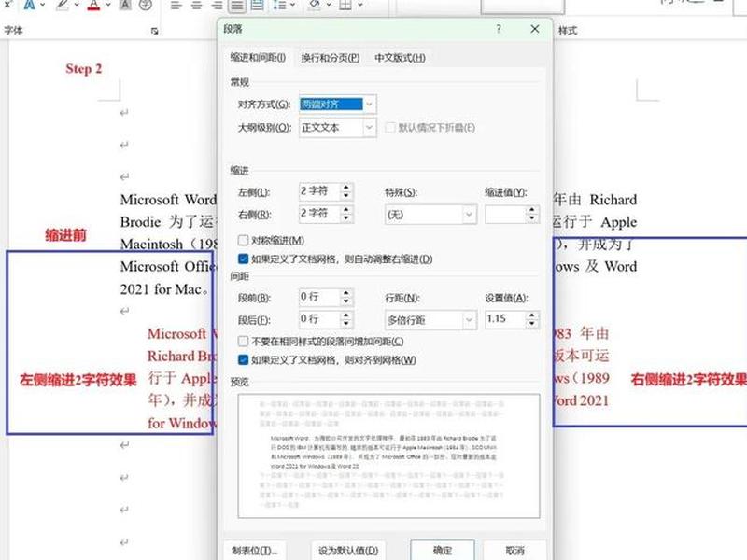This screenshot has height=560, width=747.
Task: Align the paragraph text left
Action: tap(176, 6)
